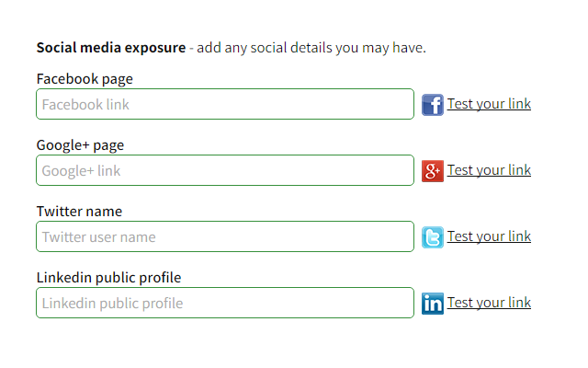
Task: Click the "Google+ page" field label
Action: (80, 145)
